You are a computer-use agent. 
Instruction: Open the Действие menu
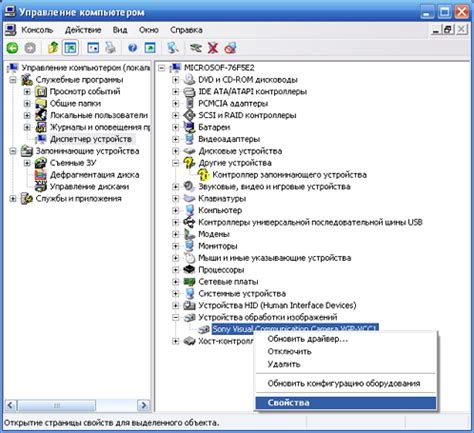point(83,30)
